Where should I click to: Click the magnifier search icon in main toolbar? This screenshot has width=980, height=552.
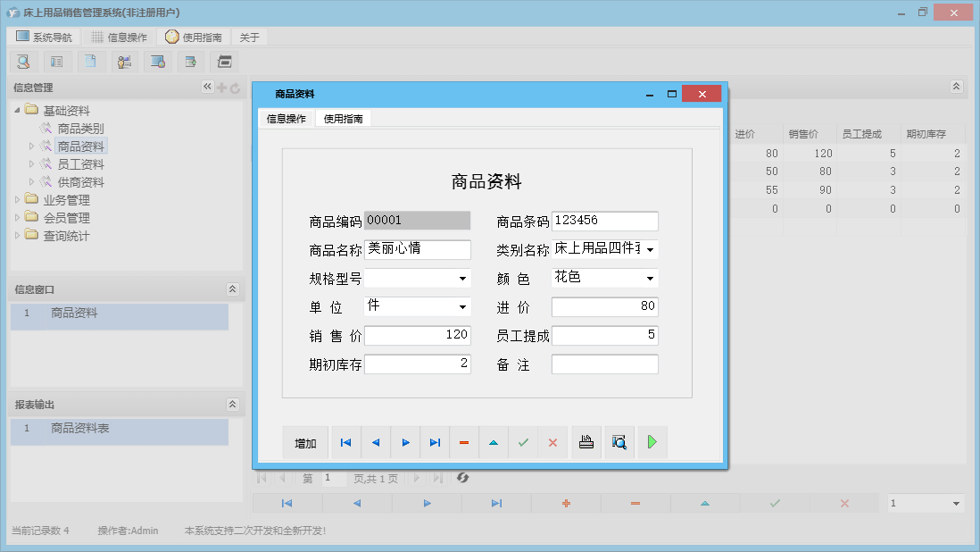coord(23,62)
